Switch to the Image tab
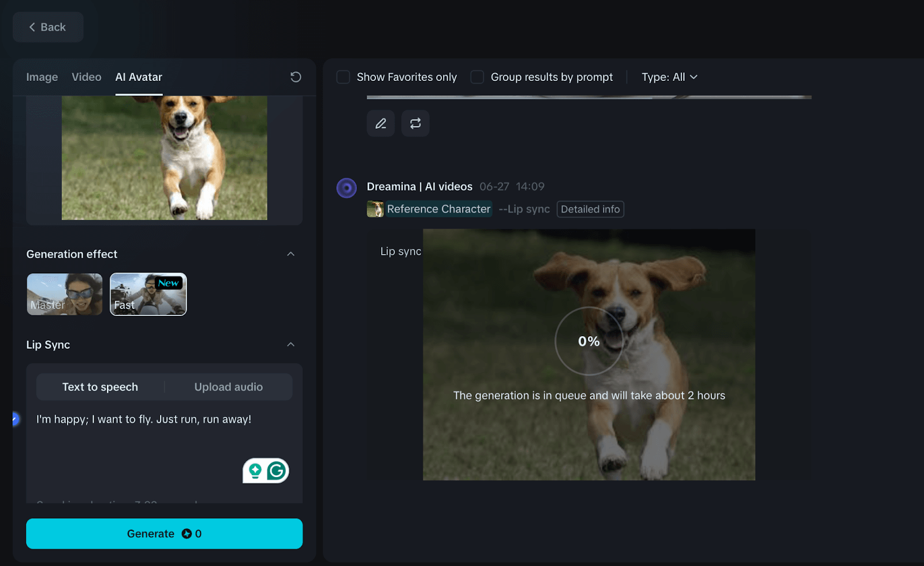 42,77
